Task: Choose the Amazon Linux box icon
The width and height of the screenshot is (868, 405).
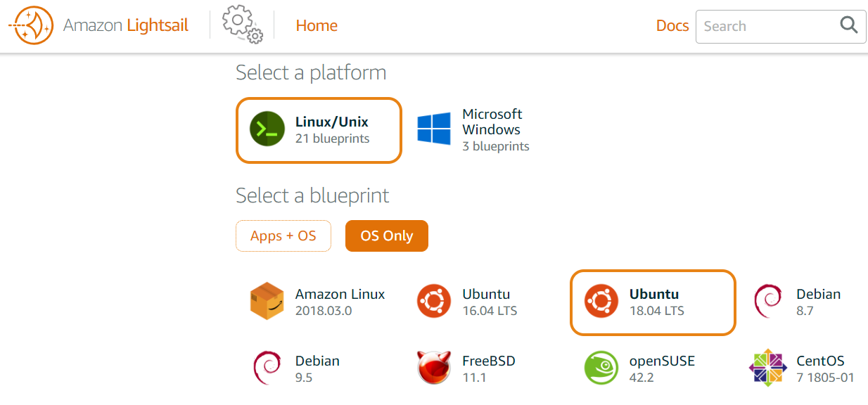Action: coord(267,302)
